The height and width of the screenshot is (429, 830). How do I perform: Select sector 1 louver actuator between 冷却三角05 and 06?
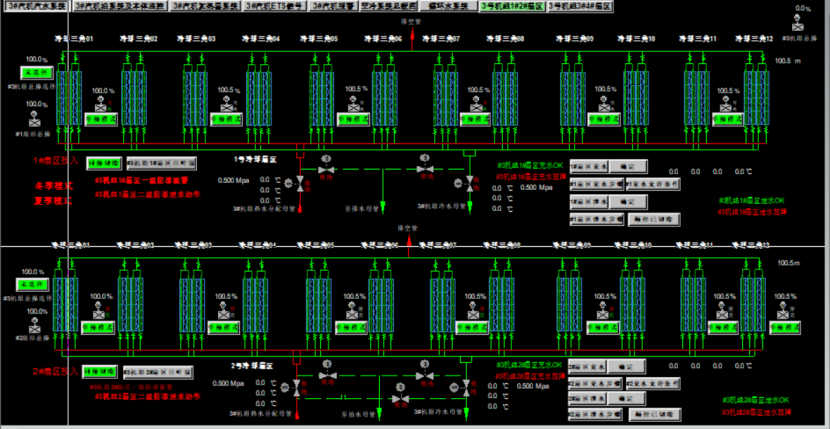pos(352,105)
